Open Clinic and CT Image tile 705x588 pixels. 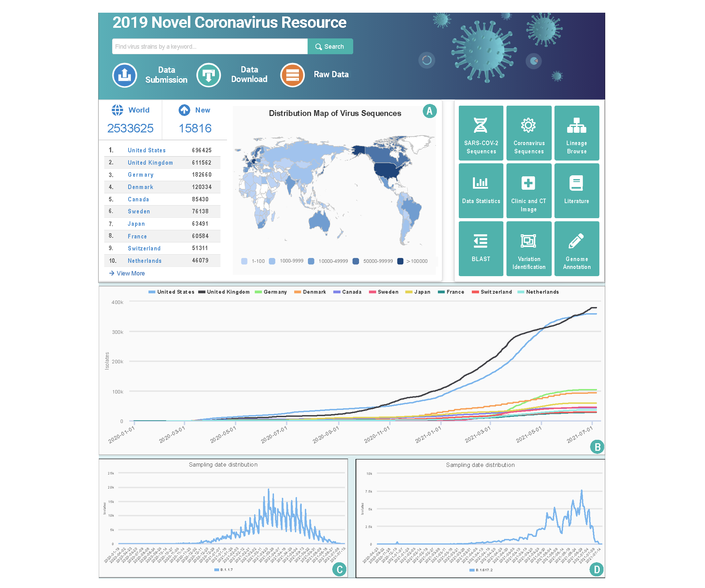point(529,191)
